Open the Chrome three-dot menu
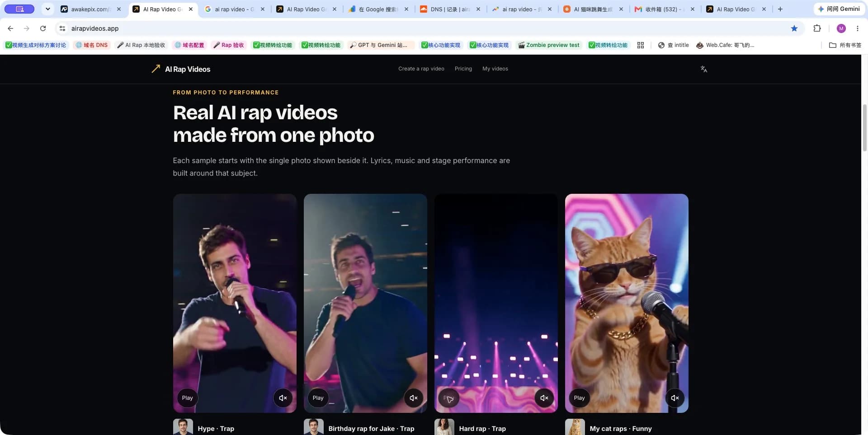This screenshot has width=868, height=435. point(857,28)
